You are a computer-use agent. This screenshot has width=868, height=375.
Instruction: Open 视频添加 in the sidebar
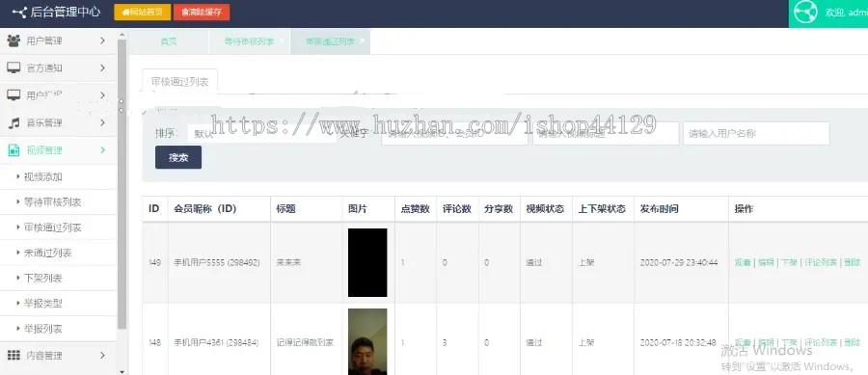(x=43, y=177)
